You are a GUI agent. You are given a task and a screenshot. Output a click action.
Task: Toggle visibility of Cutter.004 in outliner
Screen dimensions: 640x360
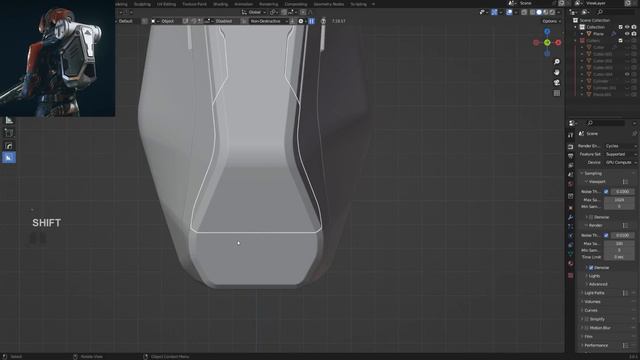627,74
